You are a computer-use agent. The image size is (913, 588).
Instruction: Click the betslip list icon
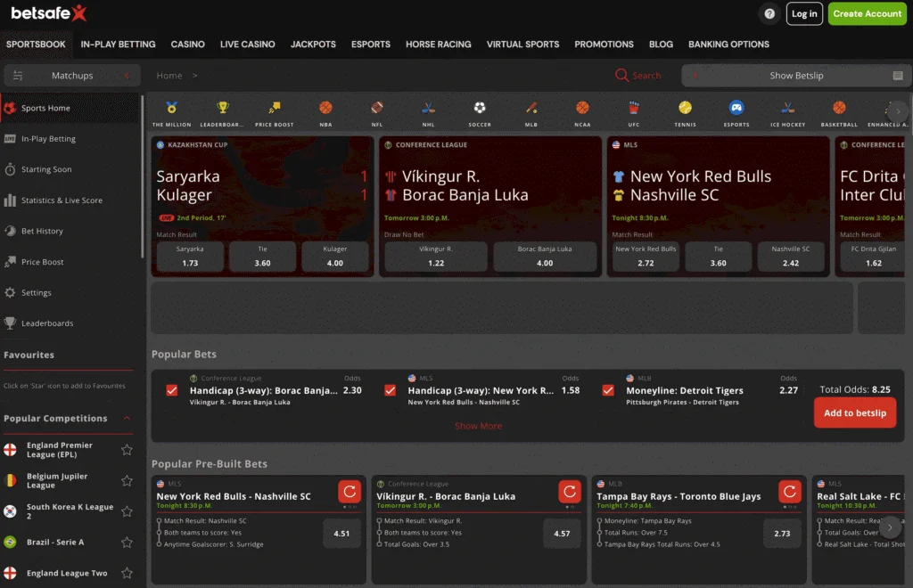(x=897, y=76)
